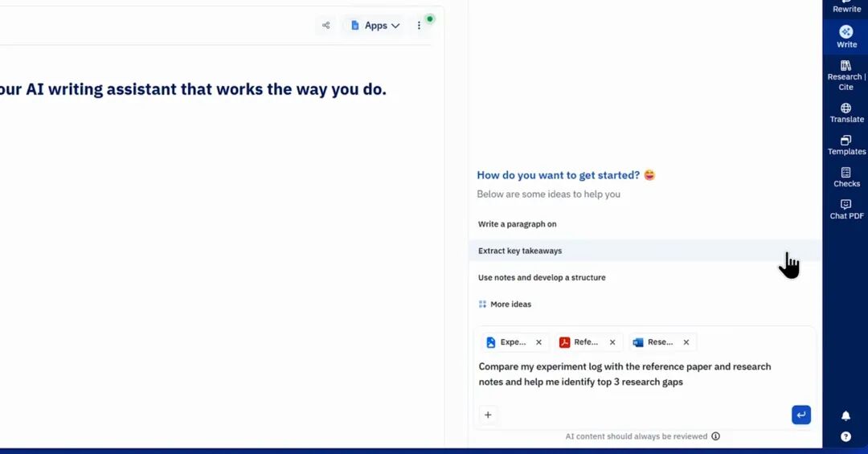This screenshot has height=454, width=868.
Task: Show More ideas suggestions
Action: (x=510, y=305)
